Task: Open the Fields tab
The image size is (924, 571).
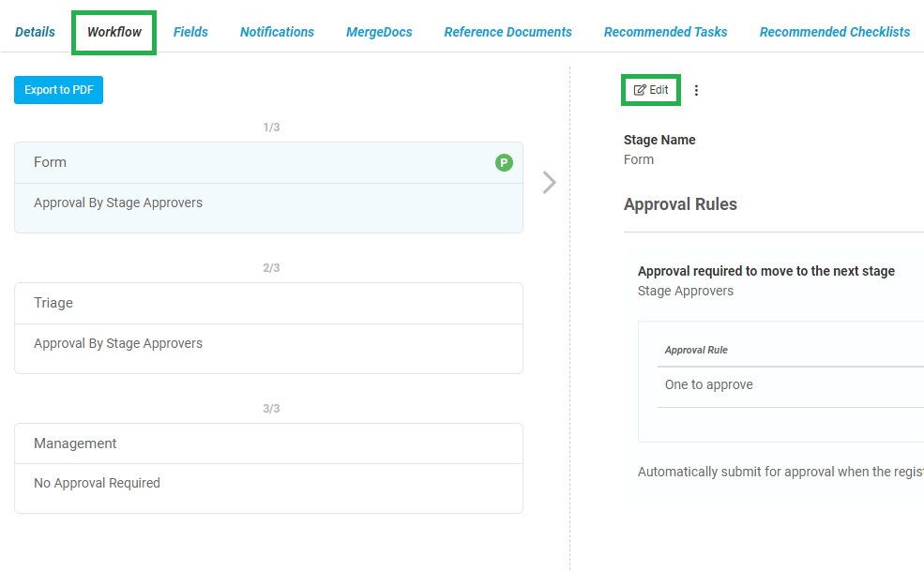Action: tap(190, 31)
